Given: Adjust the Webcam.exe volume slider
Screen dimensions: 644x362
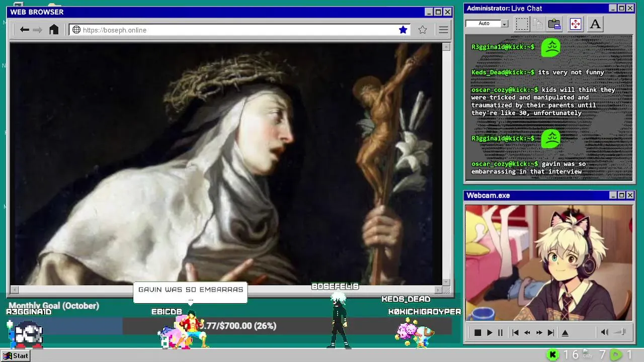Looking at the screenshot, I should tap(620, 332).
